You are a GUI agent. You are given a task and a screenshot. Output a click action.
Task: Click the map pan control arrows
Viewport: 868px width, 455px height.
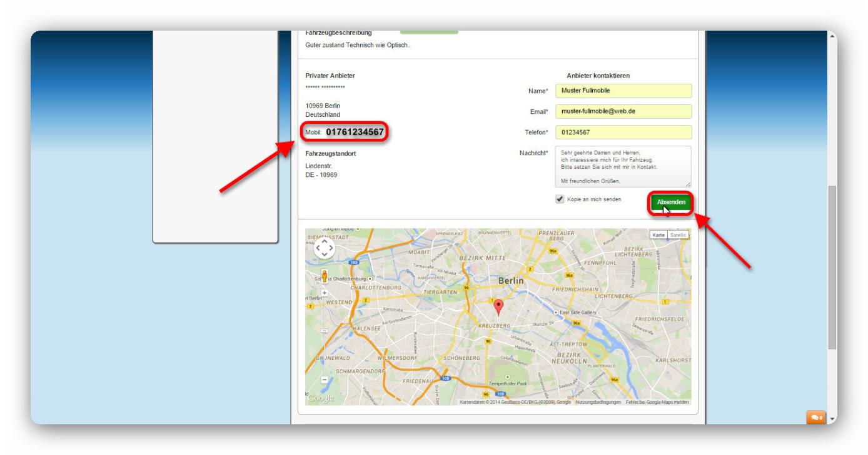(325, 248)
